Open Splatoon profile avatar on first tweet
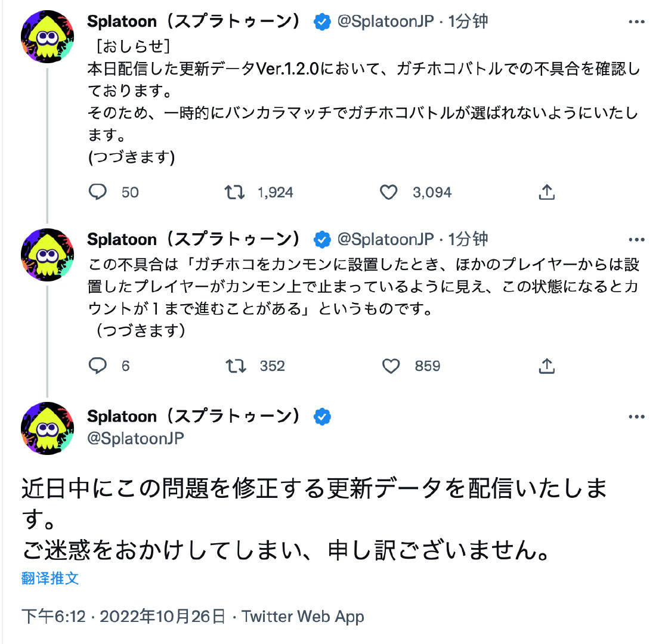This screenshot has width=662, height=644. [x=48, y=36]
